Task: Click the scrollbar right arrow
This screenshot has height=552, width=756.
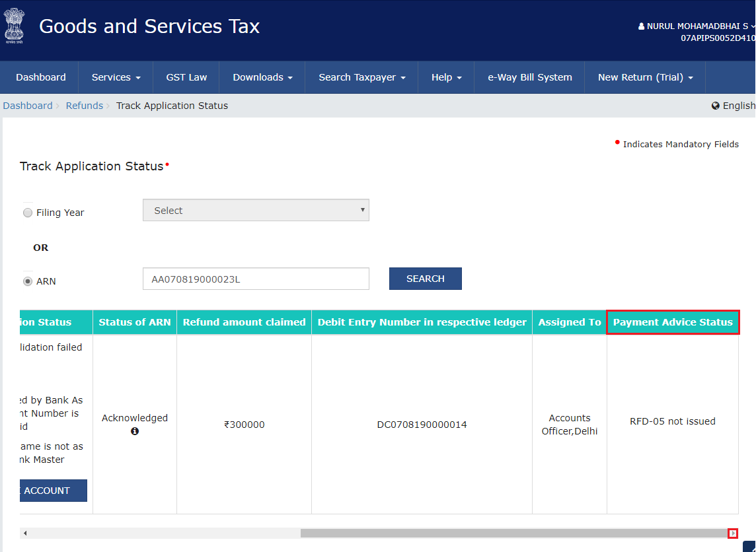Action: [733, 534]
